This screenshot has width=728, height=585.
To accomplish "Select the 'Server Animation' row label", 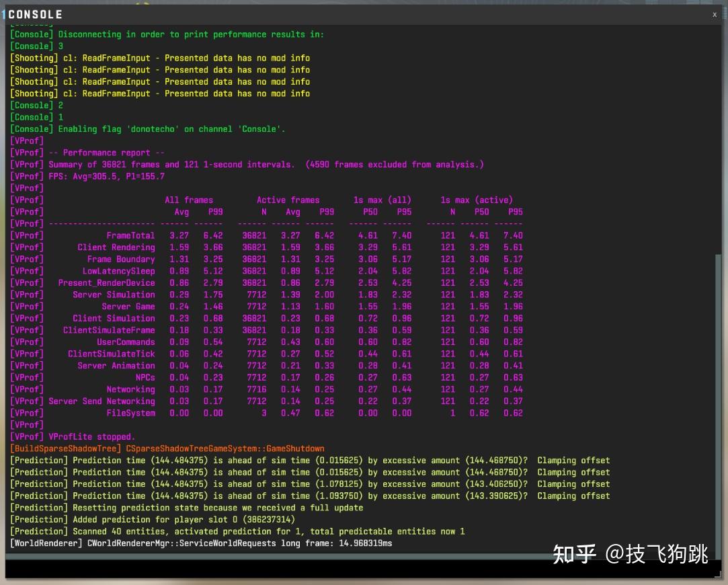I will [116, 366].
